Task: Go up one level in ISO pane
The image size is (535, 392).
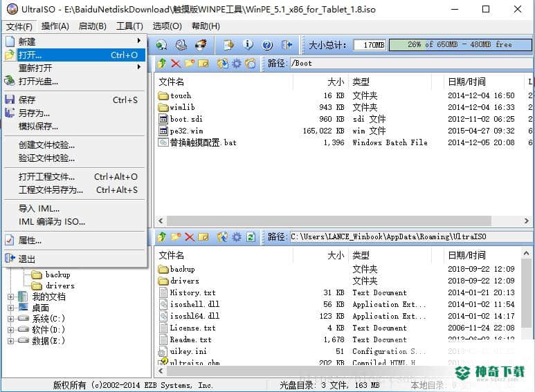Action: [162, 63]
